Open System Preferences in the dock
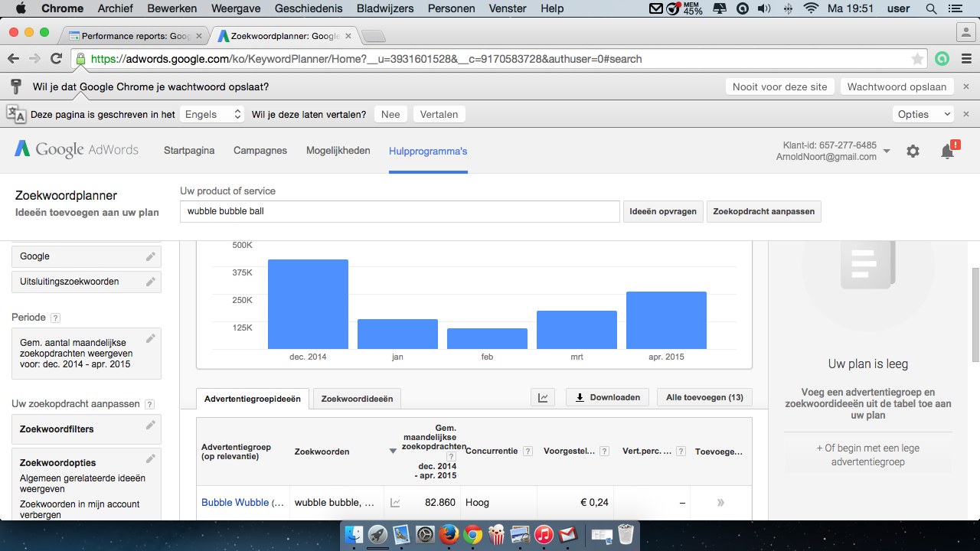Viewport: 980px width, 551px height. click(425, 534)
